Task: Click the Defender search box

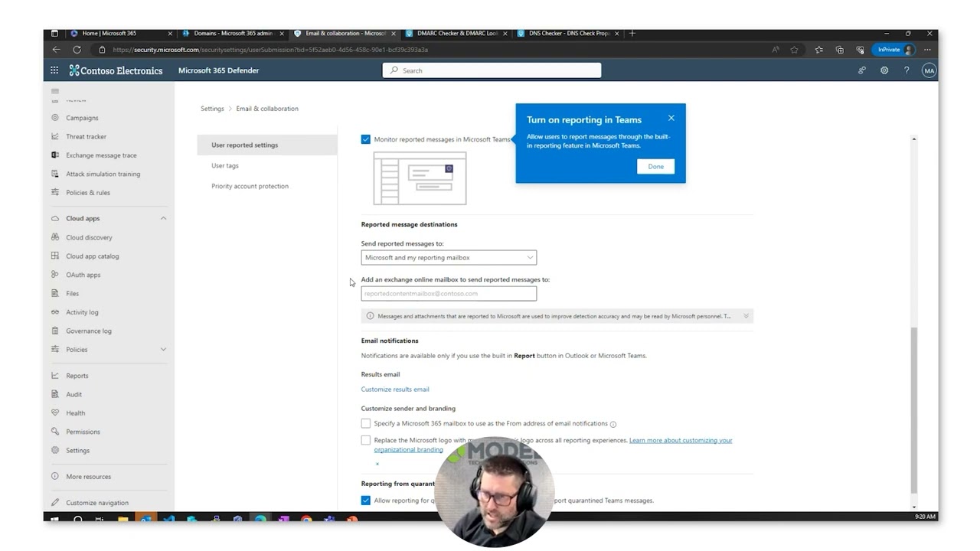Action: (492, 70)
